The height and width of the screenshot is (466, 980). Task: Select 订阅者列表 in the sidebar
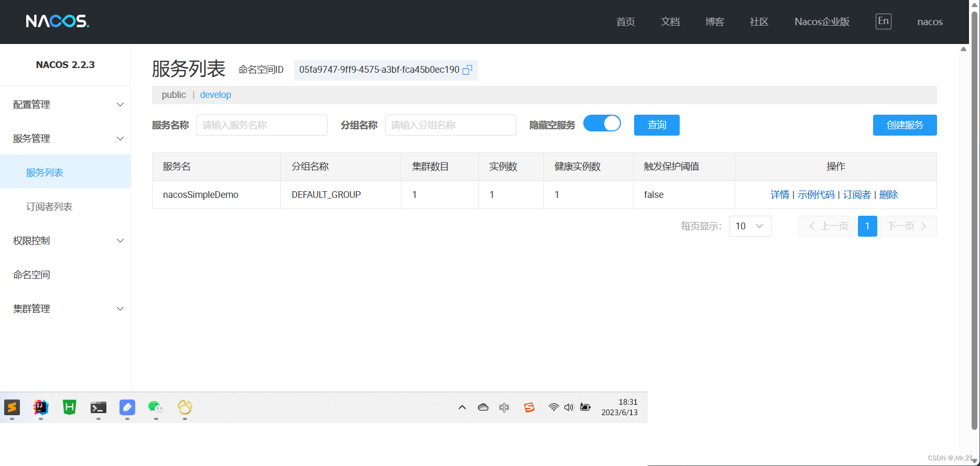pyautogui.click(x=66, y=207)
